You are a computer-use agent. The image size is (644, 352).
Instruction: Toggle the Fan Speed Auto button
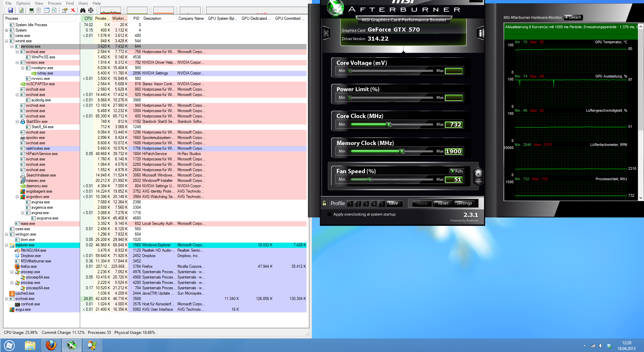457,171
